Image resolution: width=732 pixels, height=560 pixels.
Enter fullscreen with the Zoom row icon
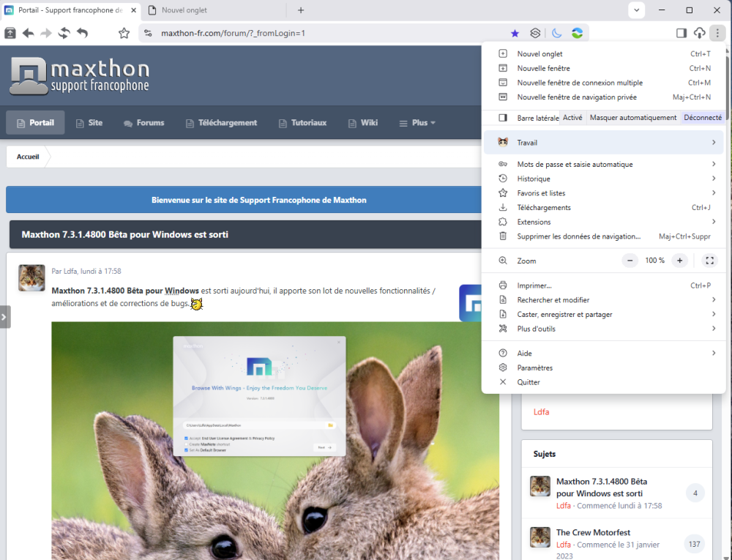(709, 261)
